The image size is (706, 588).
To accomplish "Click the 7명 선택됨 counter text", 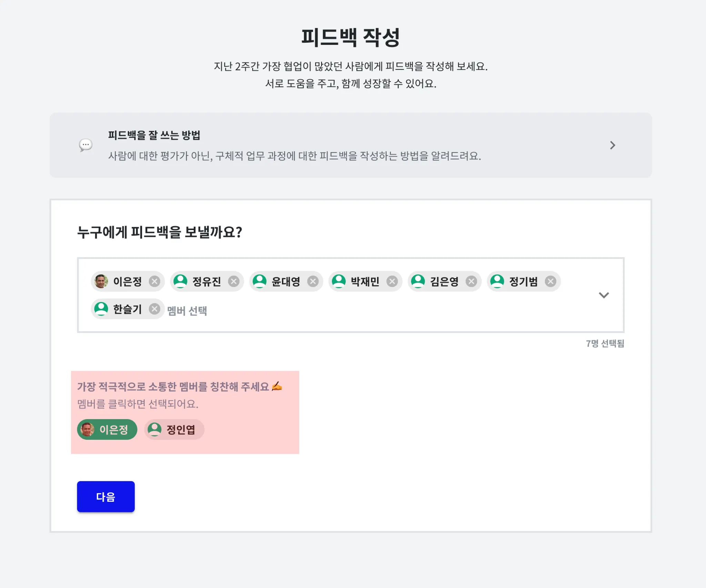I will point(605,343).
